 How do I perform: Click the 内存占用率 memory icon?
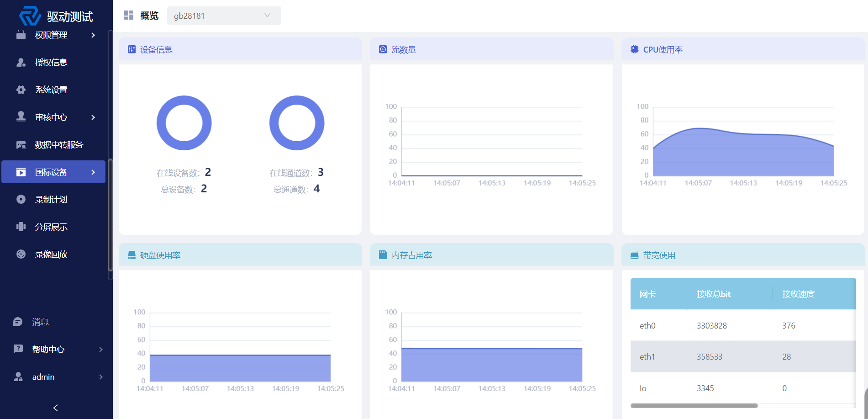coord(383,255)
